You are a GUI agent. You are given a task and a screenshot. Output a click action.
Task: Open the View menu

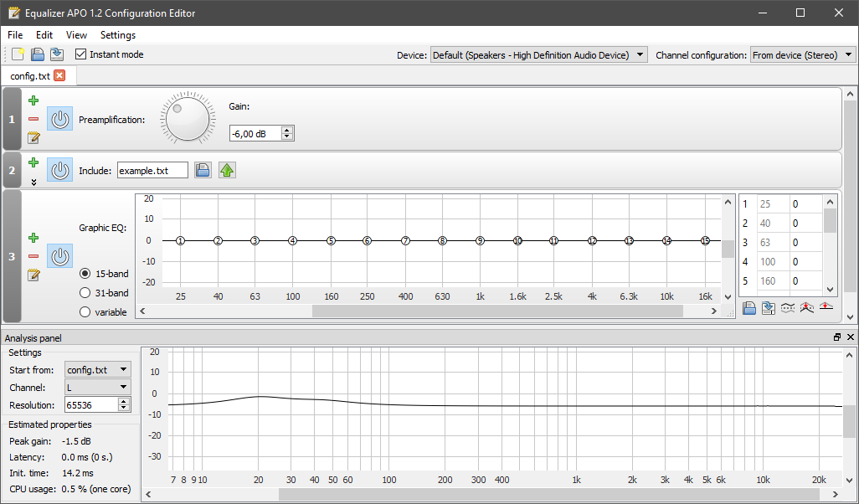(x=76, y=35)
